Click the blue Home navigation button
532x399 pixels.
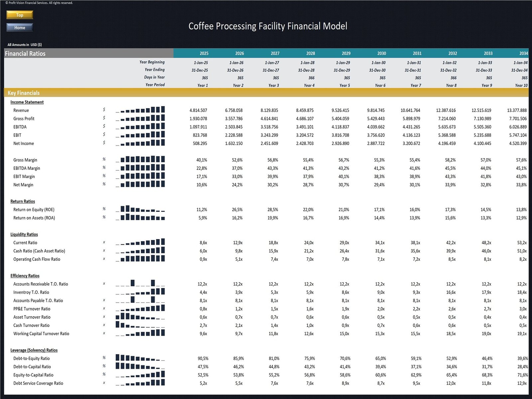(19, 28)
